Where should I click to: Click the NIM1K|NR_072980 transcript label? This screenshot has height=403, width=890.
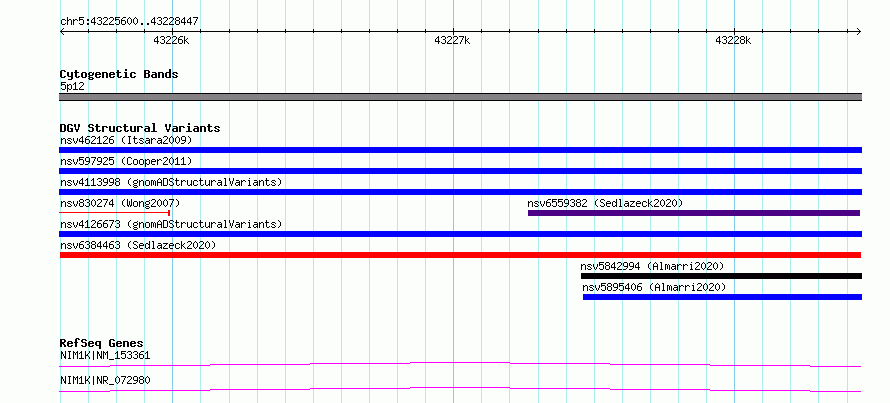(x=105, y=380)
